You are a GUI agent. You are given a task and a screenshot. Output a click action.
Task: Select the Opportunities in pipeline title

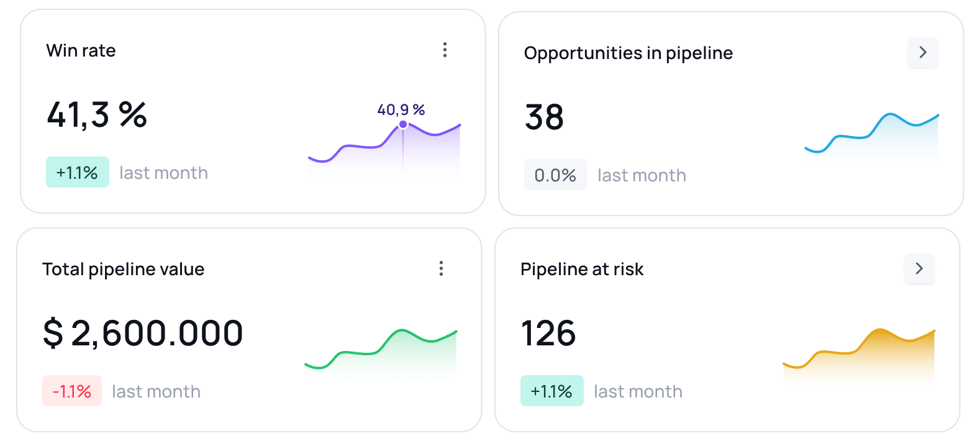click(628, 53)
